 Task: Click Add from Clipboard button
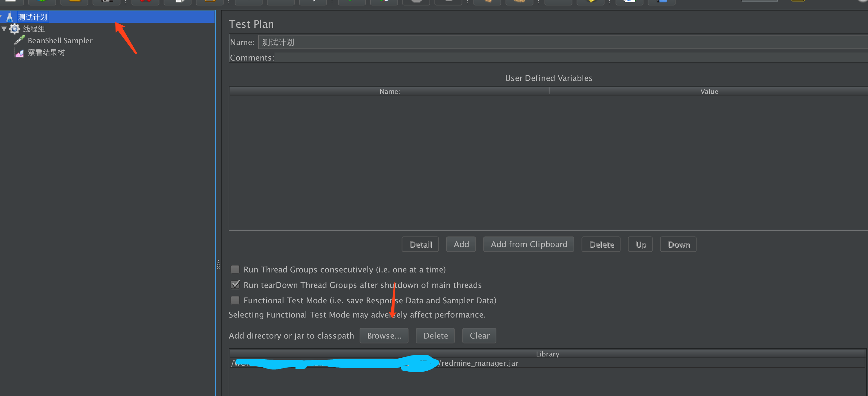tap(528, 244)
